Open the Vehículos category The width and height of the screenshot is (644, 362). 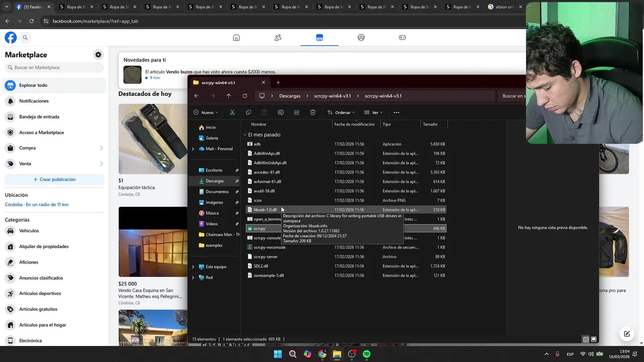[x=54, y=231]
